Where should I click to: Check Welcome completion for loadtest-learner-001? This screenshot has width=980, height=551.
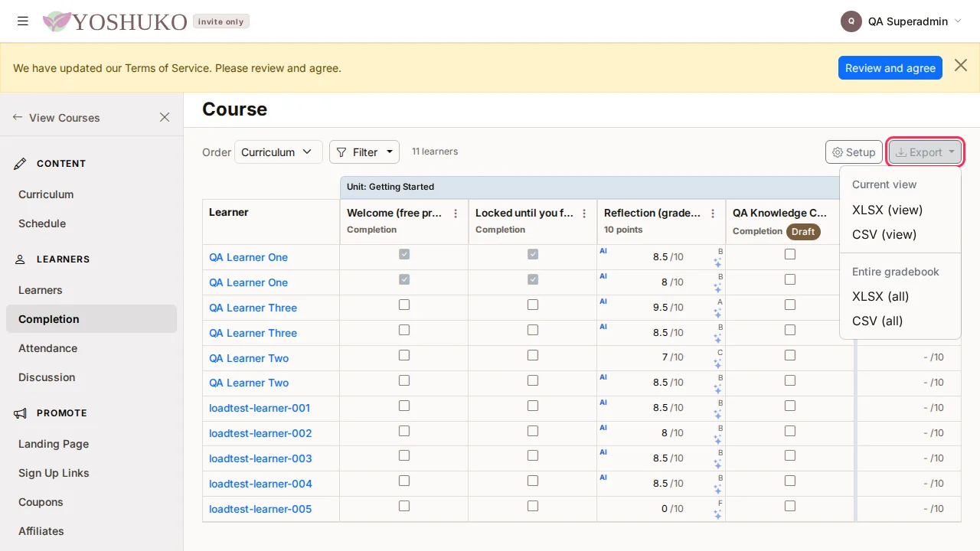pos(404,406)
